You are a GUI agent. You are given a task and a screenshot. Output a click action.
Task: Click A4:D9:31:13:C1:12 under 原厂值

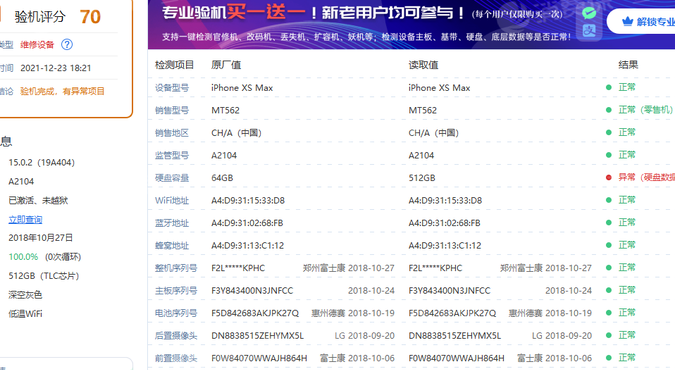coord(248,246)
